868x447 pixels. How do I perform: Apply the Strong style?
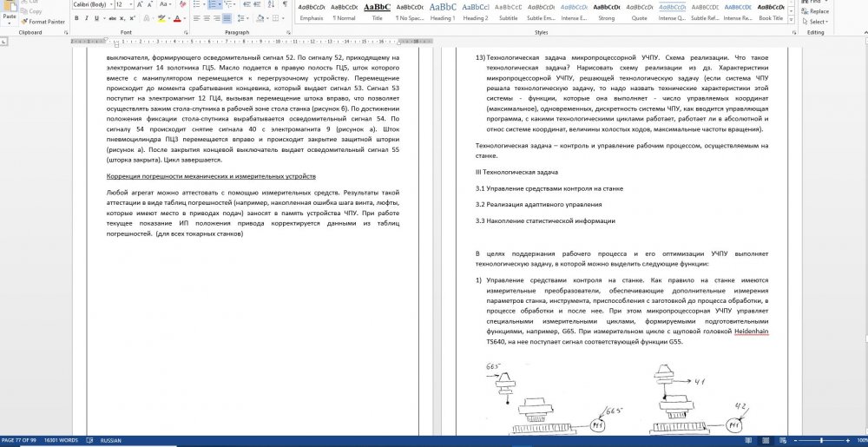coord(606,12)
